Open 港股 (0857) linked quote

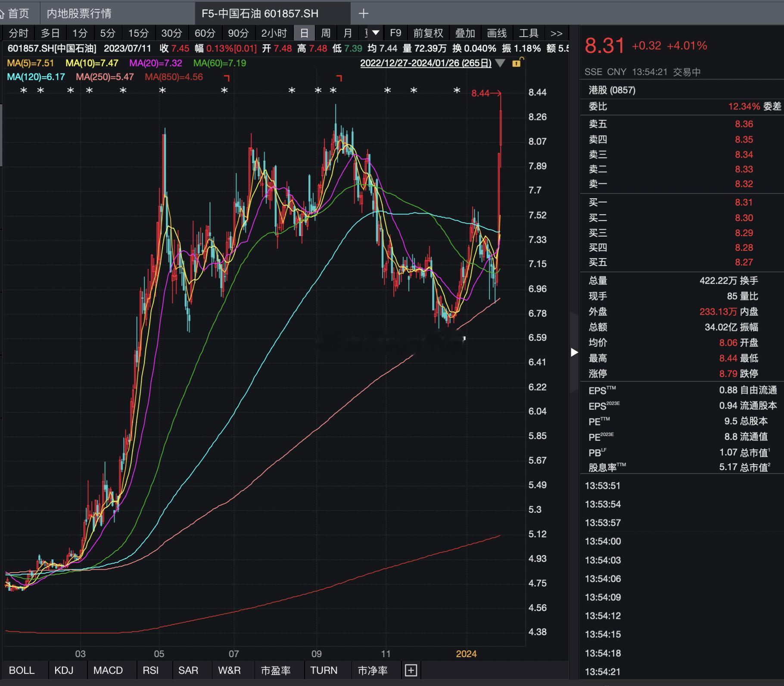pyautogui.click(x=612, y=90)
